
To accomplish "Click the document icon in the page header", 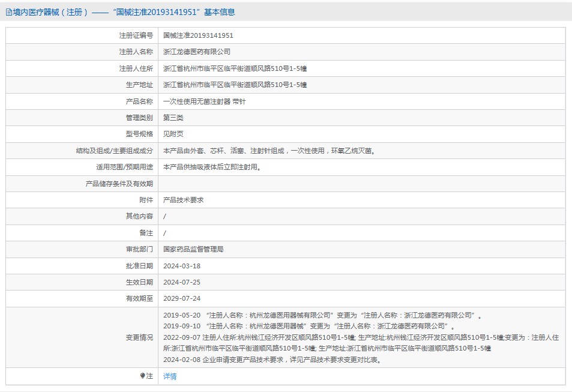I will [8, 12].
